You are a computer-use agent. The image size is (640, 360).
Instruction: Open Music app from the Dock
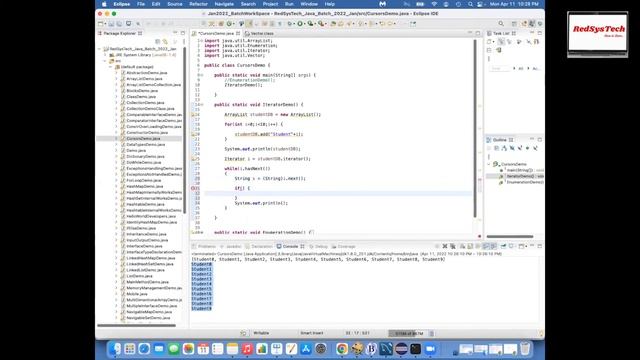pos(247,349)
